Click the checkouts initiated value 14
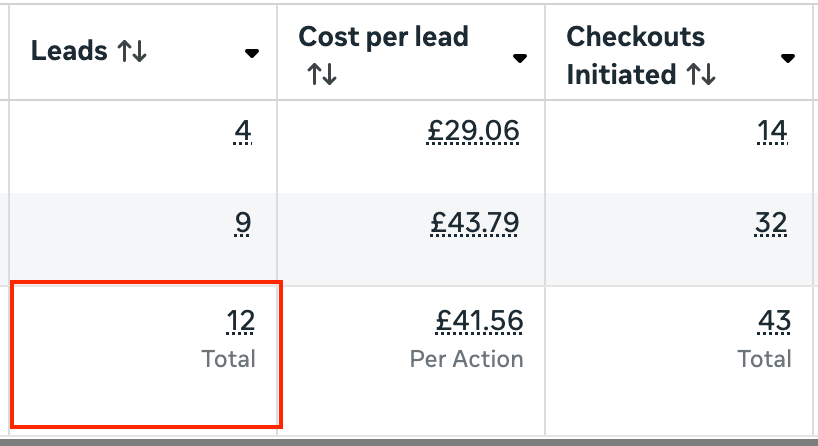Screen dimensions: 818x446 [772, 131]
